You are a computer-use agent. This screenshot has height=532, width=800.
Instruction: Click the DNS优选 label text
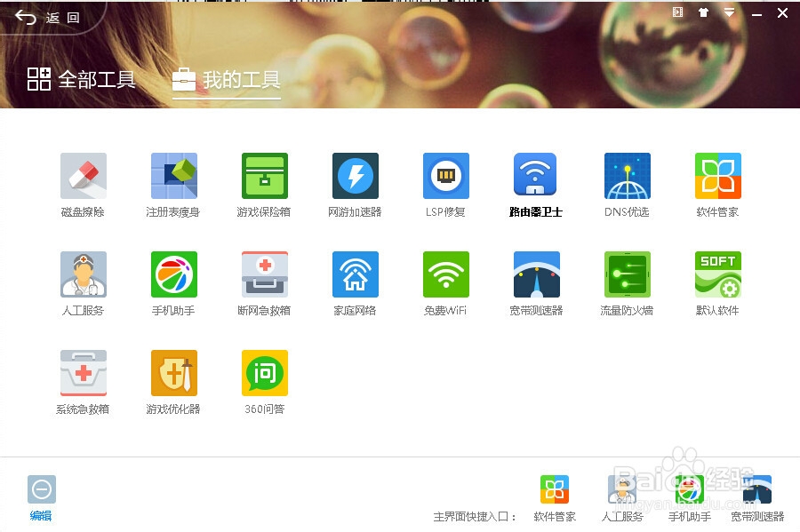tap(627, 212)
